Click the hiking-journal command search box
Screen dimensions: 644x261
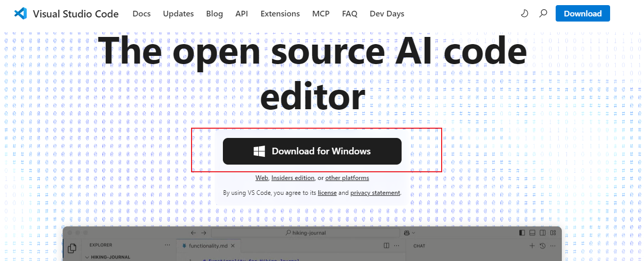tap(306, 233)
